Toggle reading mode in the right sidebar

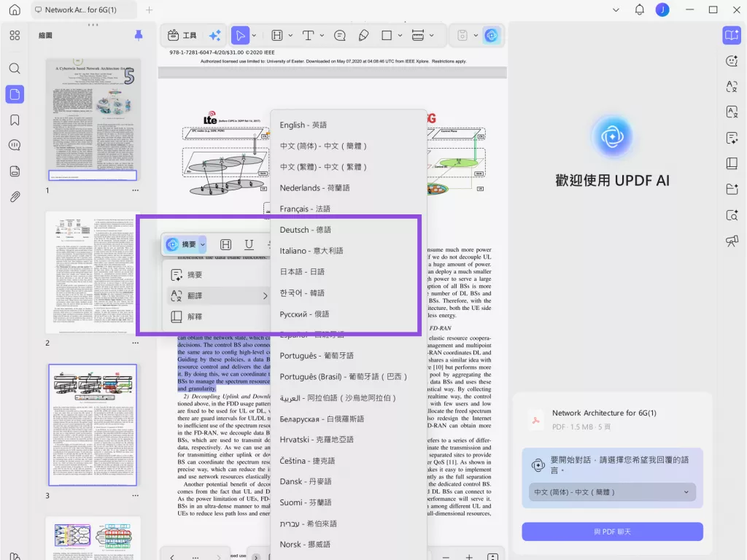point(732,34)
